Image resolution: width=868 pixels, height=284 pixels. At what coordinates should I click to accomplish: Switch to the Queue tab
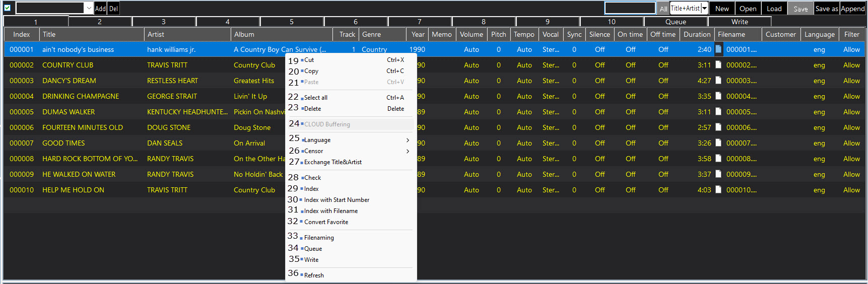coord(676,22)
